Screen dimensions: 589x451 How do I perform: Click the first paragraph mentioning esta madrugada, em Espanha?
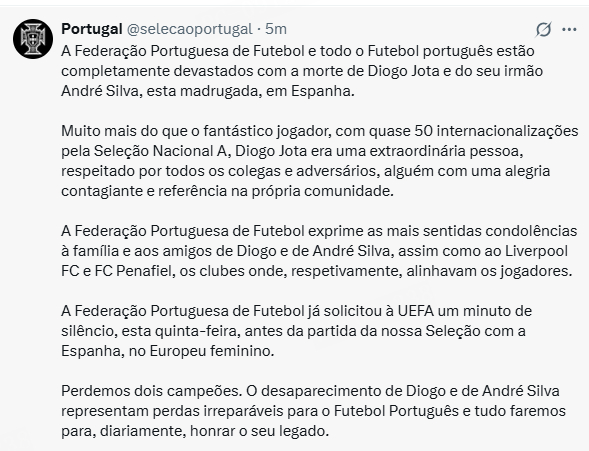click(302, 71)
